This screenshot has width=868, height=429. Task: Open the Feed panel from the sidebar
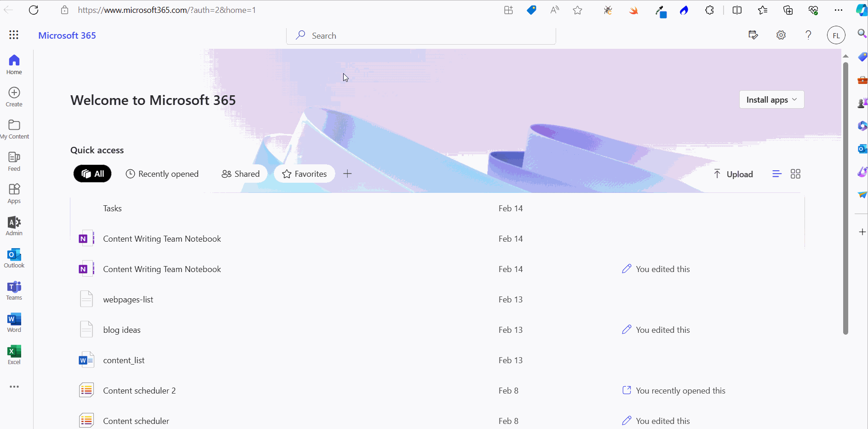tap(14, 160)
